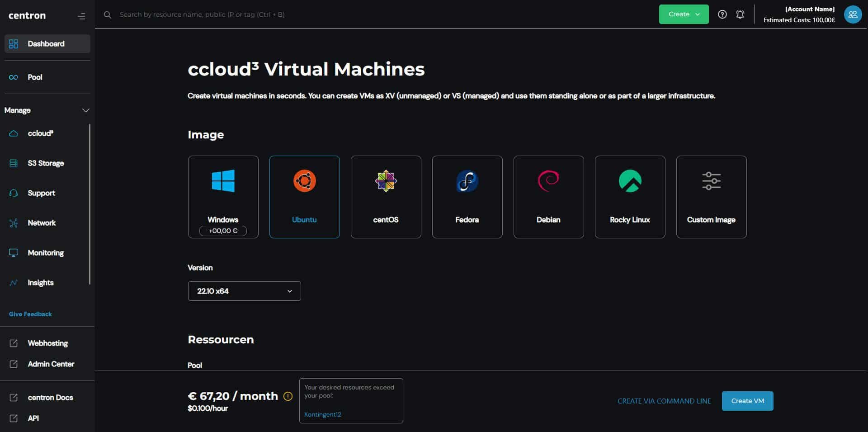This screenshot has height=432, width=868.
Task: Click the centron Docs external link icon
Action: (x=14, y=398)
